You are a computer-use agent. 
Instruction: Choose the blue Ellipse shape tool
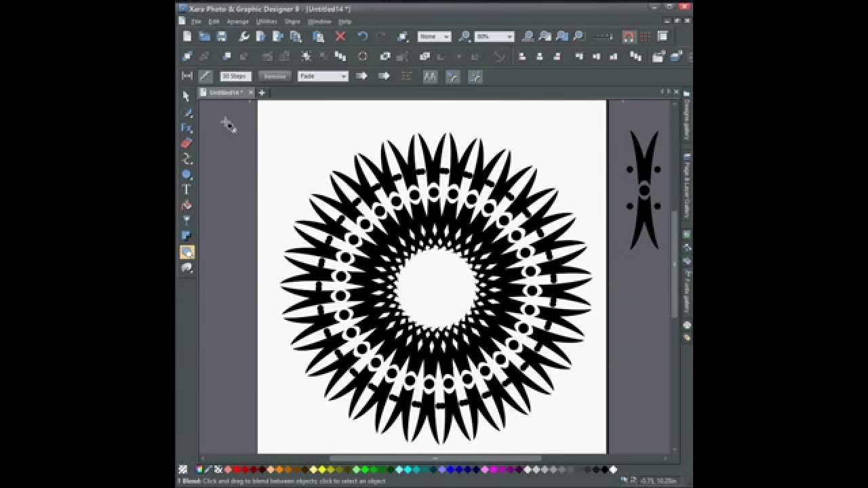point(186,174)
